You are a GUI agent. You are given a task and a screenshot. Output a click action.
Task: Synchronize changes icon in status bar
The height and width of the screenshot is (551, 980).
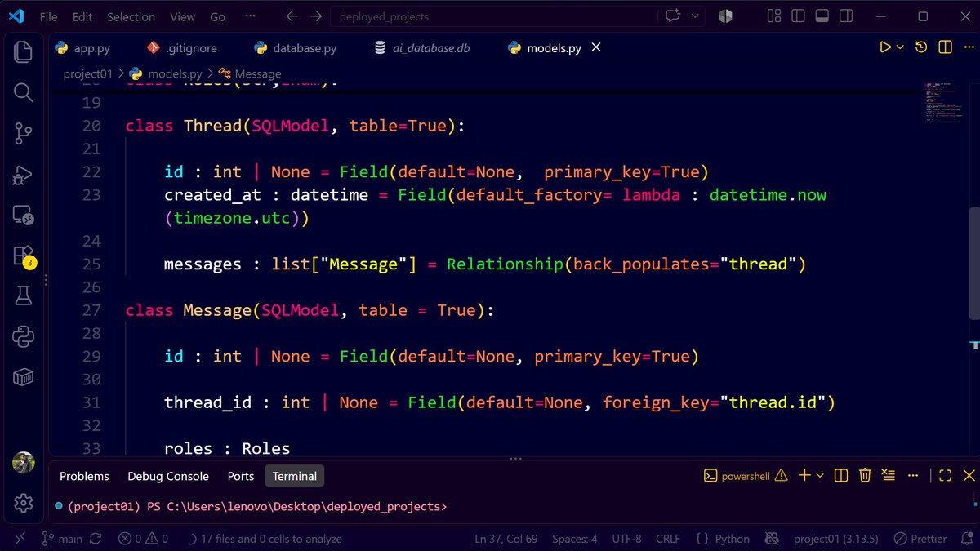coord(96,539)
